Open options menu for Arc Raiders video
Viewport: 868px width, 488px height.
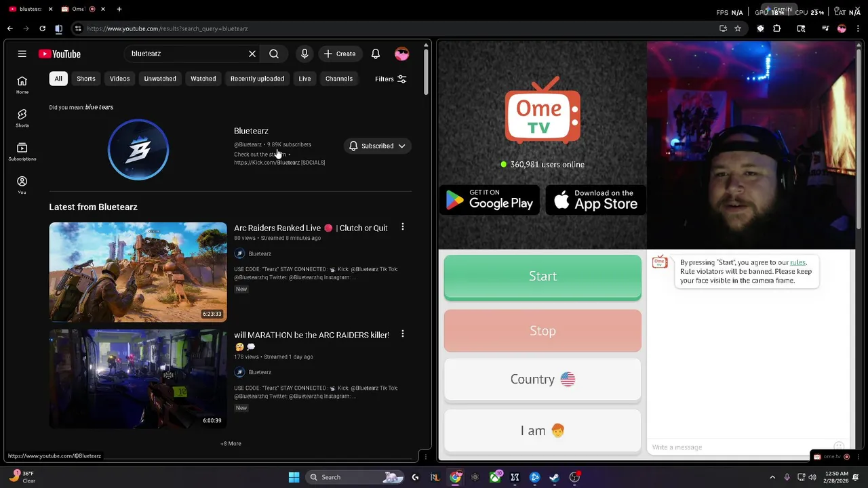pos(403,227)
